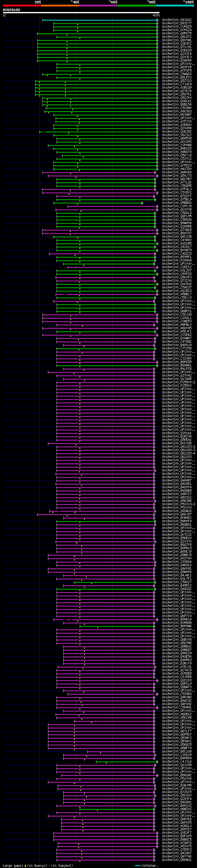The image size is (197, 868).
Task: Click label UniRef100_B8ATD7
Action: point(176,233)
